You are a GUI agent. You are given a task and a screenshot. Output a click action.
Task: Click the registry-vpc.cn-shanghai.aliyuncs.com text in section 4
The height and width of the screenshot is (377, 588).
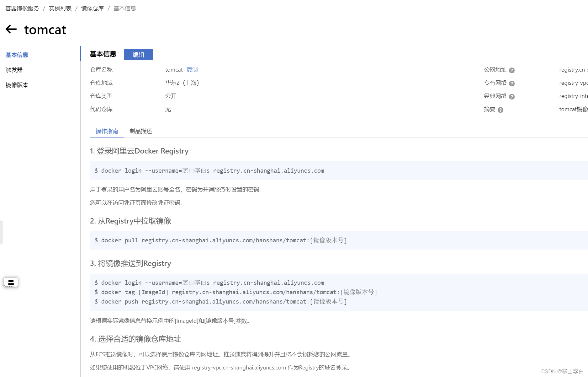[x=239, y=368]
